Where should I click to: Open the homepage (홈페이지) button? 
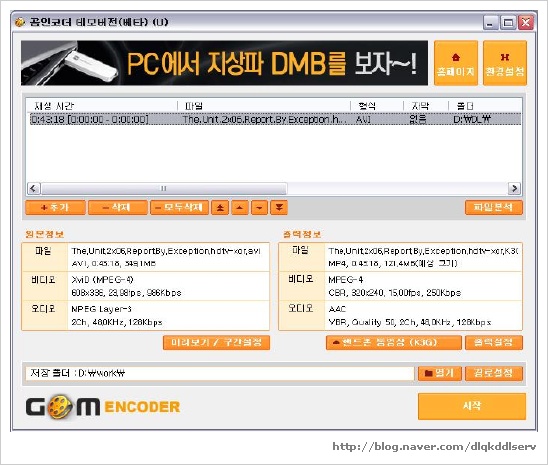(456, 63)
